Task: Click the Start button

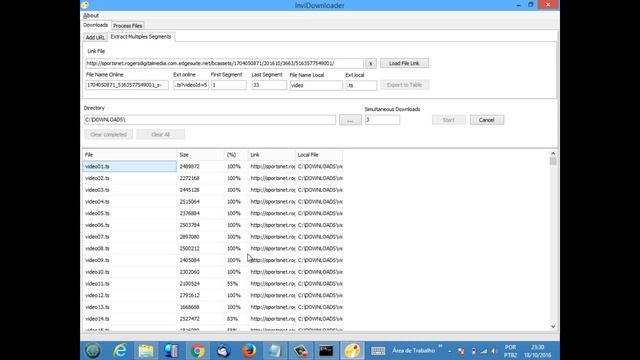Action: pyautogui.click(x=449, y=120)
